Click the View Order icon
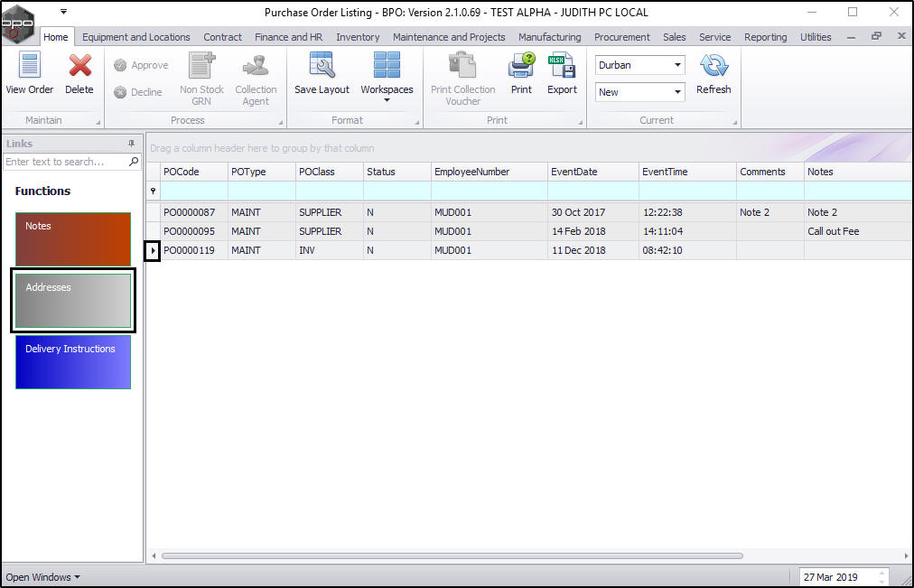The height and width of the screenshot is (588, 914). (29, 65)
